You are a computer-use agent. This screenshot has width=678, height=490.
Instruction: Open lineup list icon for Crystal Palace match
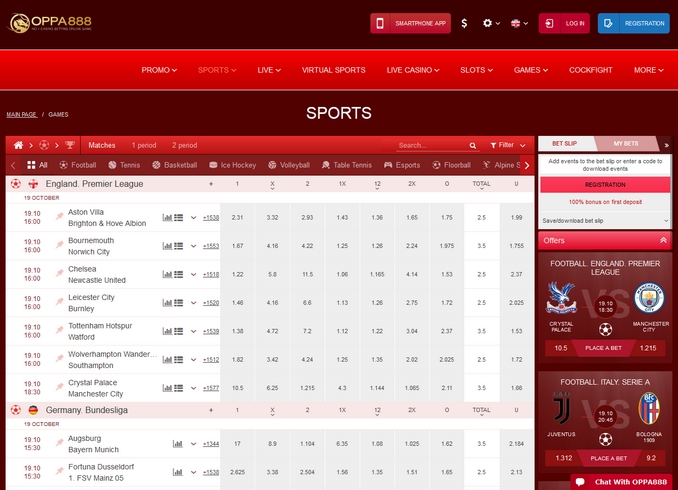tap(179, 388)
